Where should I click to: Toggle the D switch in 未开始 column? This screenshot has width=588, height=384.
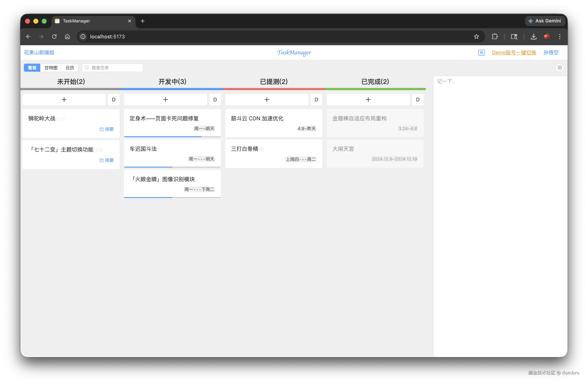click(113, 99)
